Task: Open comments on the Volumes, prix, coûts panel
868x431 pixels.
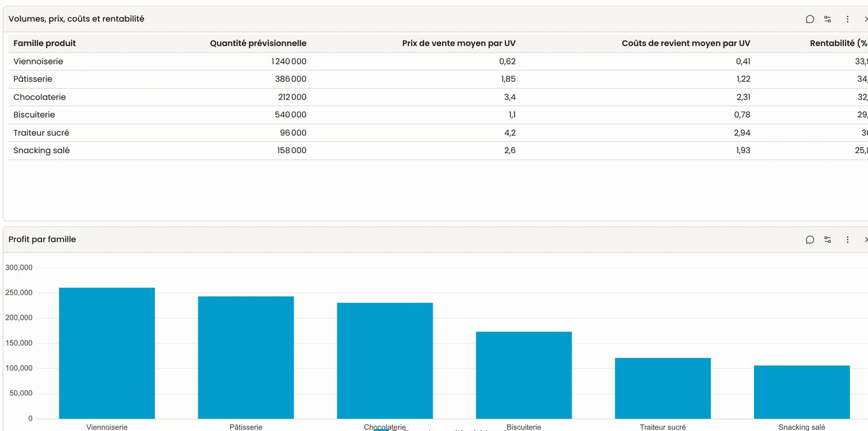Action: (x=810, y=19)
